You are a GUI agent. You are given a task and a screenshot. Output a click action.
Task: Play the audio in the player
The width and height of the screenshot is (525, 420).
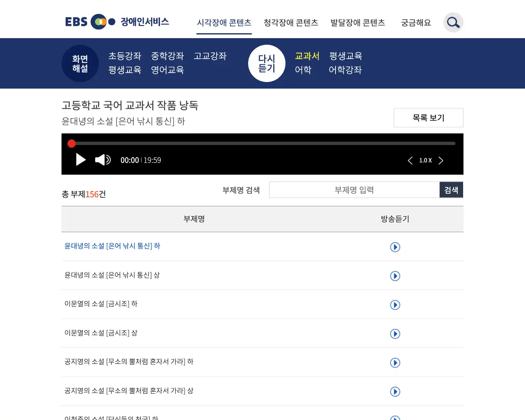[x=80, y=160]
